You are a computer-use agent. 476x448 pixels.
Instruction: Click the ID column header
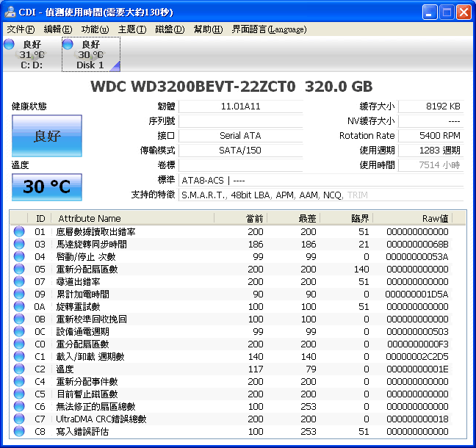click(40, 218)
